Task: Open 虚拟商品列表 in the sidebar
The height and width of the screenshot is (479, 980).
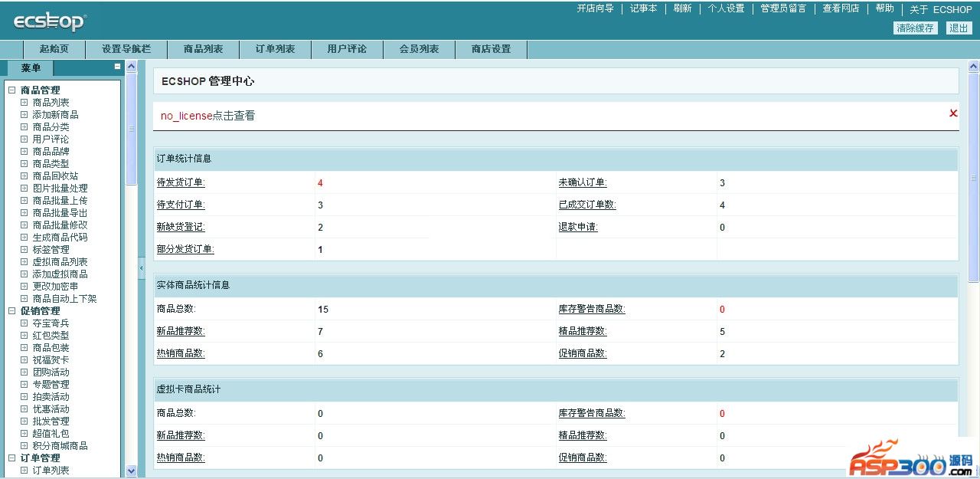Action: [x=60, y=262]
